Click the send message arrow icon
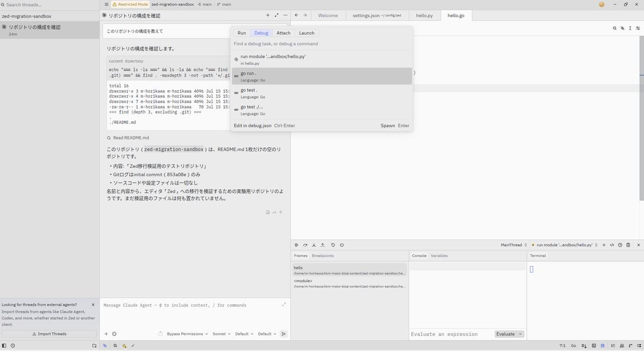 pyautogui.click(x=283, y=334)
